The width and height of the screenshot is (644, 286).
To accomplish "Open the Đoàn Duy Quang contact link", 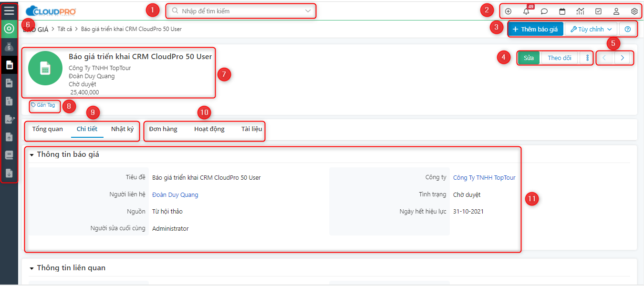I will click(175, 195).
